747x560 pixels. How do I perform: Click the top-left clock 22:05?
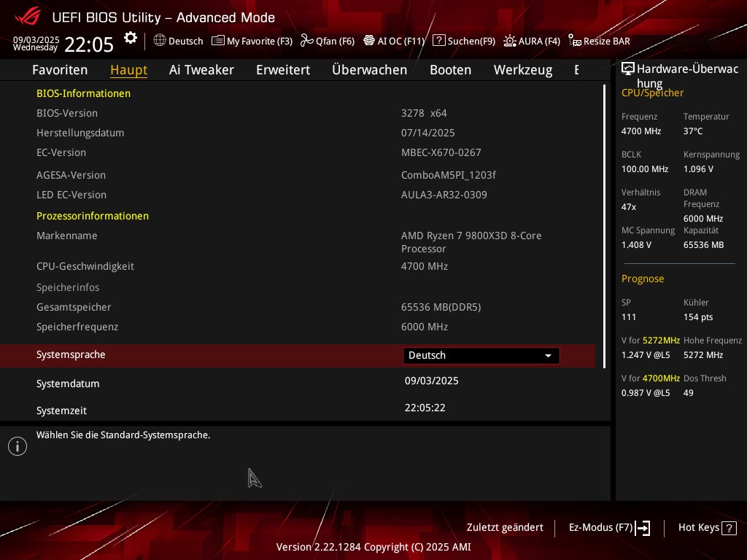tap(88, 44)
